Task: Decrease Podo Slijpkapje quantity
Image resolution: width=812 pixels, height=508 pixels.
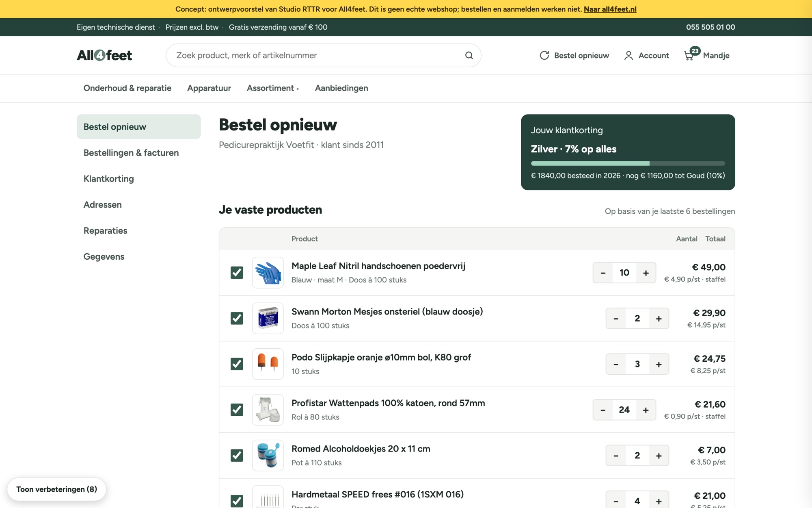Action: coord(616,364)
